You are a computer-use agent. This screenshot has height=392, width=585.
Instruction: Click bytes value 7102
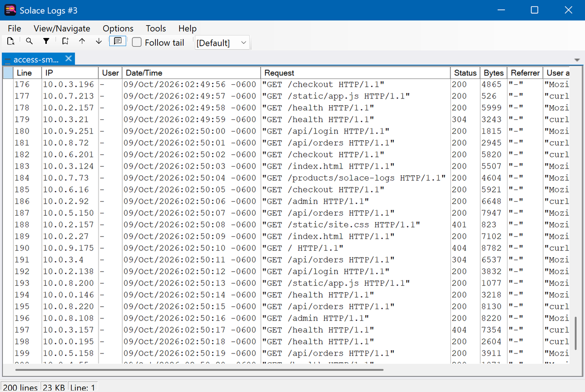[x=491, y=236]
